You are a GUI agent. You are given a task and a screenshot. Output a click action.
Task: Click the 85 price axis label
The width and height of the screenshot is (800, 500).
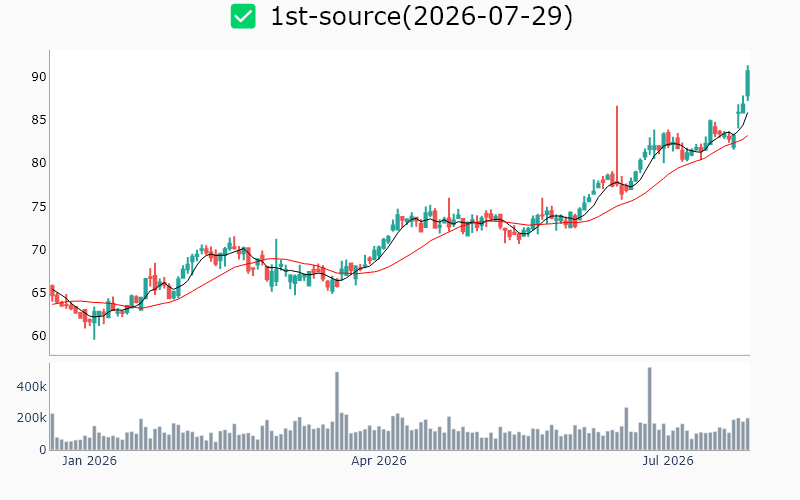(x=39, y=120)
